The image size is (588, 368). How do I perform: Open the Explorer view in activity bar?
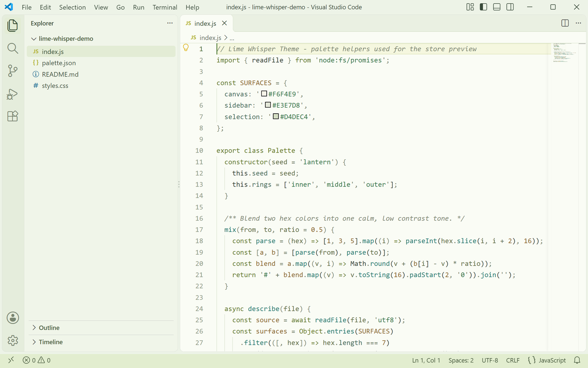tap(13, 25)
